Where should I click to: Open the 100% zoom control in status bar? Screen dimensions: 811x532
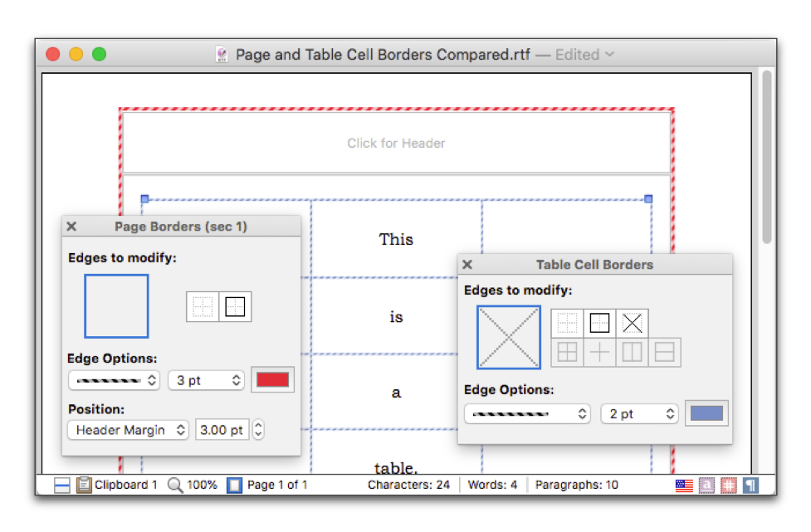pos(193,486)
